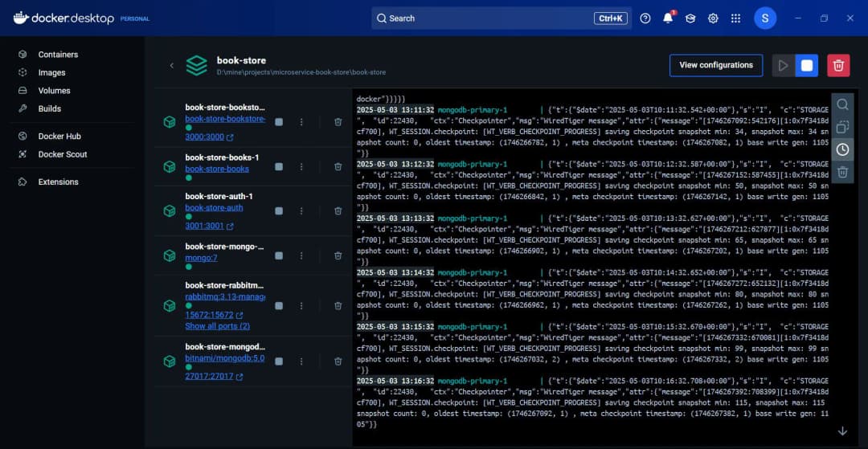868x449 pixels.
Task: Toggle log timestamps clock icon
Action: pyautogui.click(x=842, y=149)
